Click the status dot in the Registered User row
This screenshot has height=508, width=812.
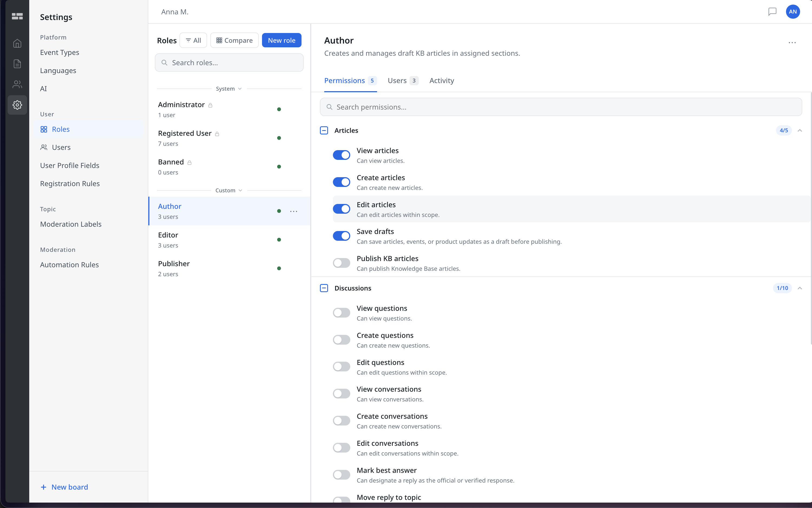click(279, 138)
